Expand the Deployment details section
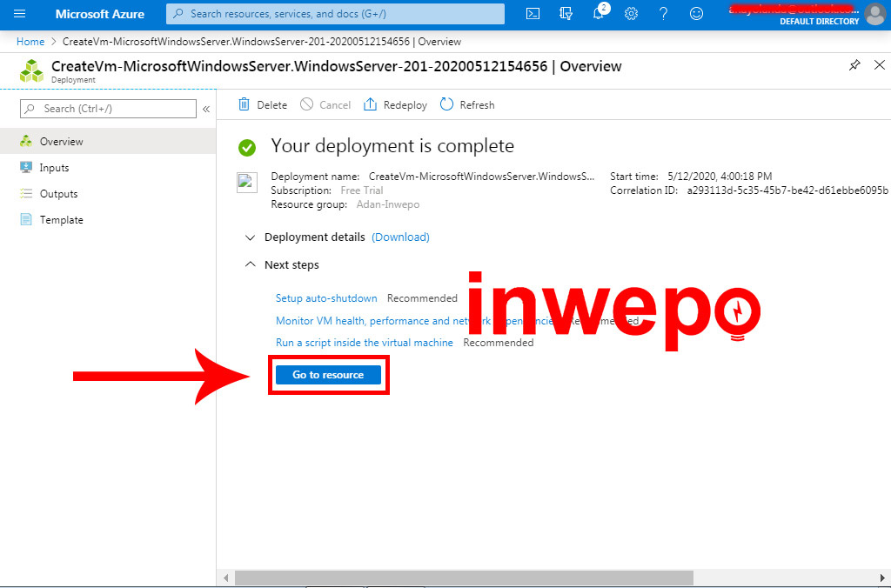This screenshot has height=588, width=891. (x=251, y=237)
